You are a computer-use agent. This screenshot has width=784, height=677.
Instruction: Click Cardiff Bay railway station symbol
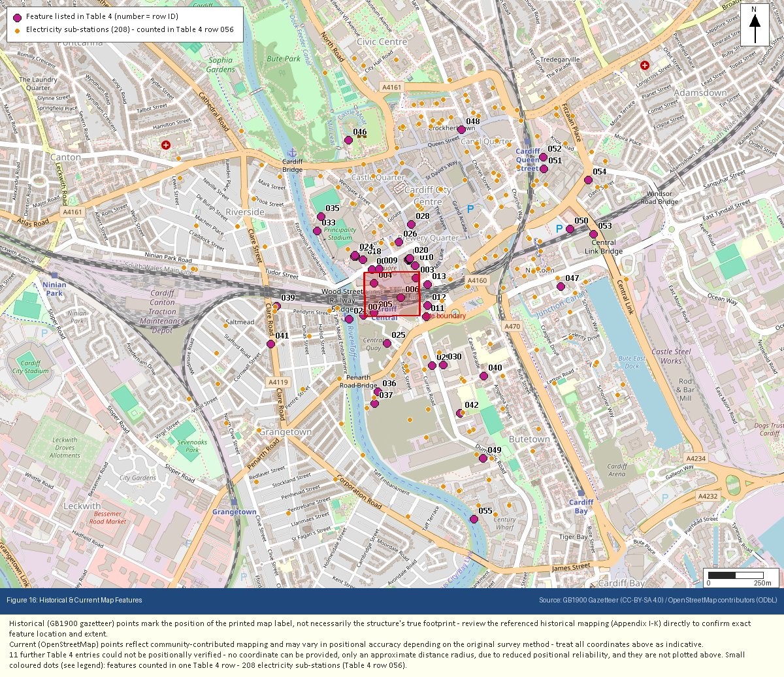(581, 493)
